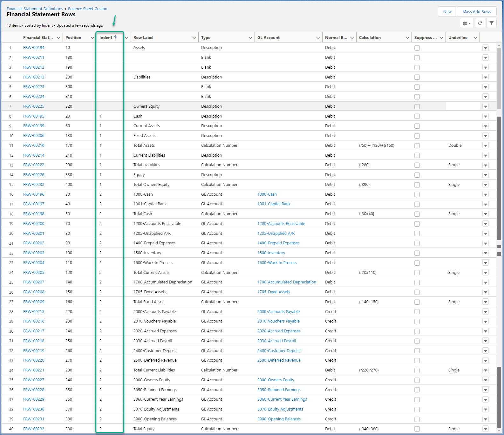Click the Mass Add Rows button
This screenshot has height=435, width=504.
tap(476, 11)
